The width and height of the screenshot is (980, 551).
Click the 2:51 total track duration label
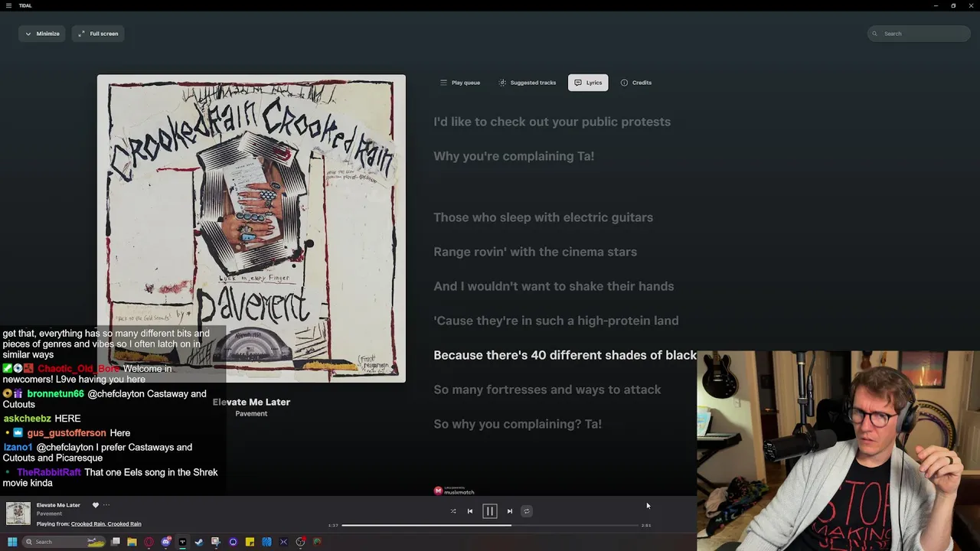coord(646,526)
